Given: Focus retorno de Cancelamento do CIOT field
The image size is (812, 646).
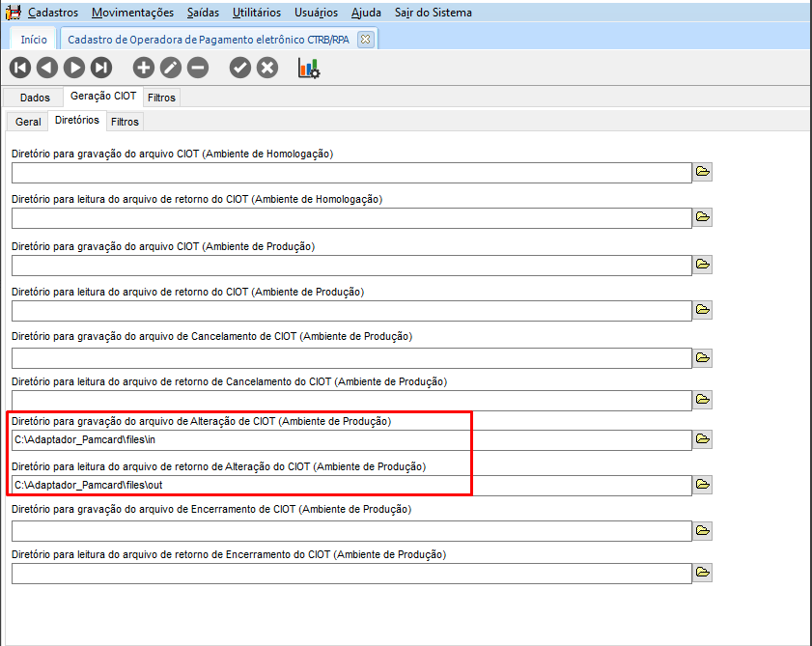Looking at the screenshot, I should tap(351, 401).
